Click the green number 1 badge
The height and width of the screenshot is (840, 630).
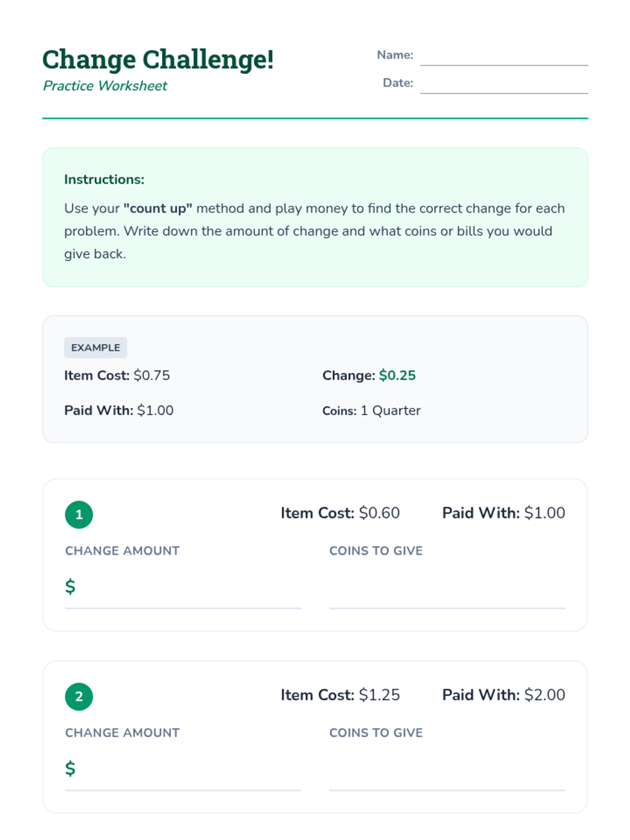click(79, 514)
